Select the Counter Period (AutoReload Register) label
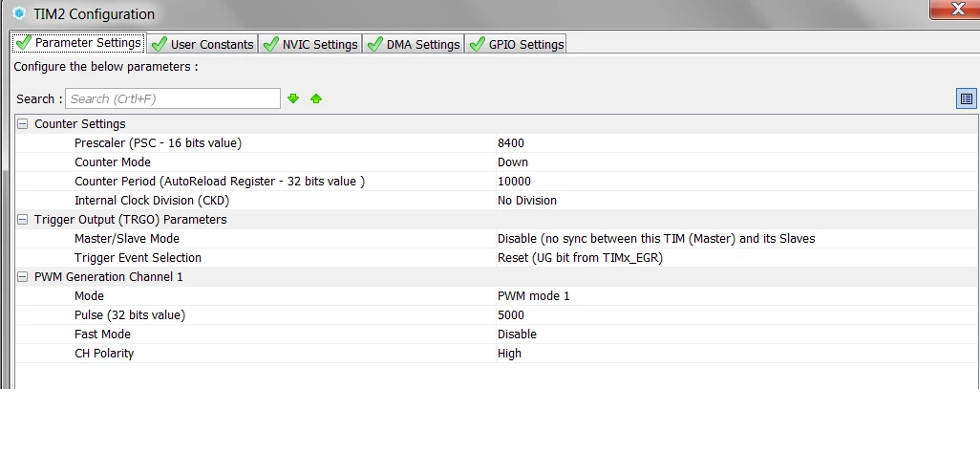This screenshot has width=980, height=475. pyautogui.click(x=220, y=182)
